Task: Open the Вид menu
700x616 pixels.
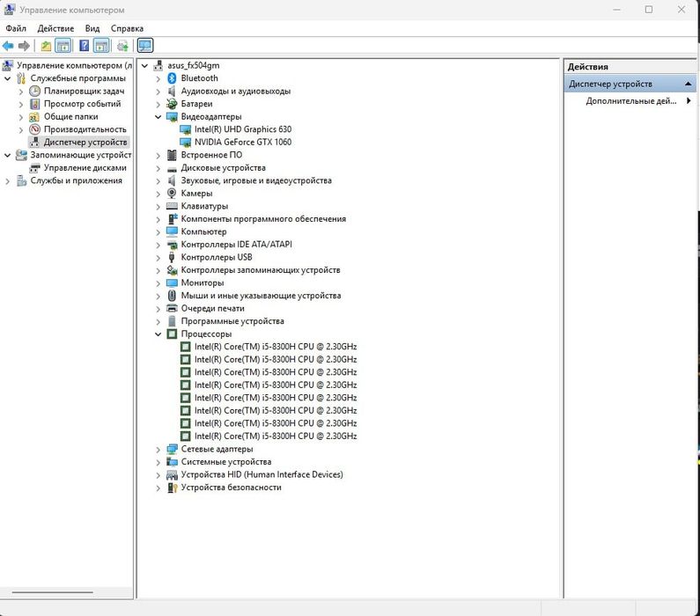Action: [x=92, y=28]
